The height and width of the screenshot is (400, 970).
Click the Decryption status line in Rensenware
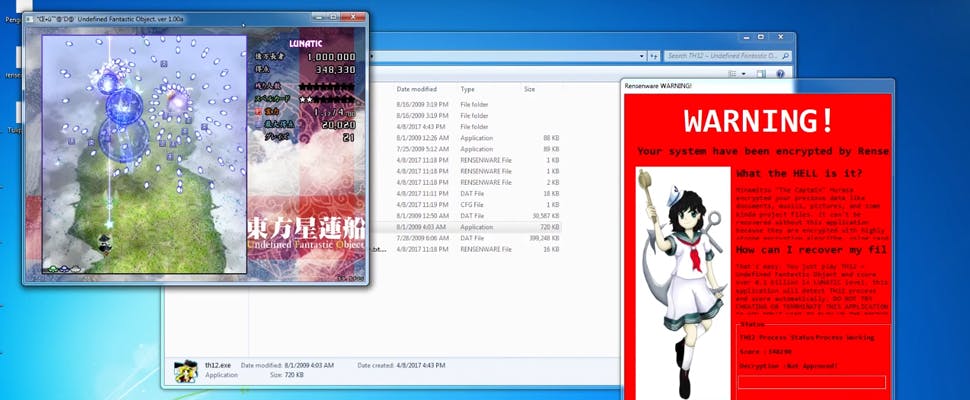coord(788,366)
